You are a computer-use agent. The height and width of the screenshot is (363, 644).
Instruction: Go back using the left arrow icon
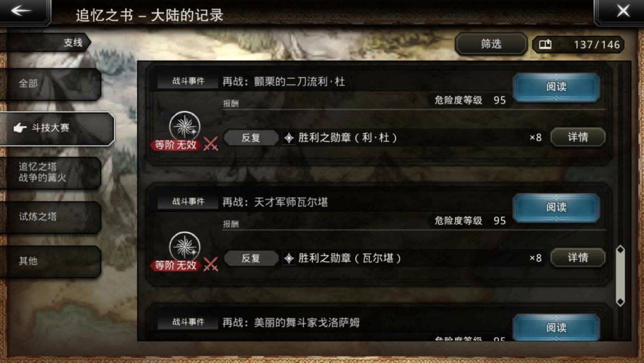21,10
